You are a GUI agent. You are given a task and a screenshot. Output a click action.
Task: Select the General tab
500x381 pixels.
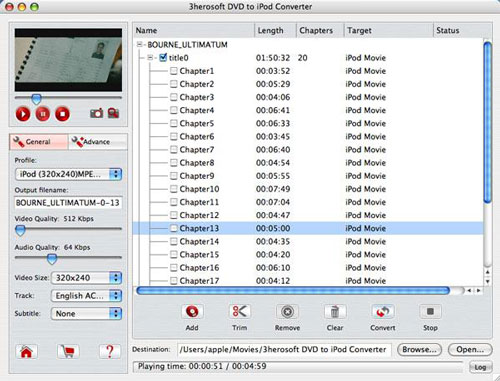pos(39,142)
